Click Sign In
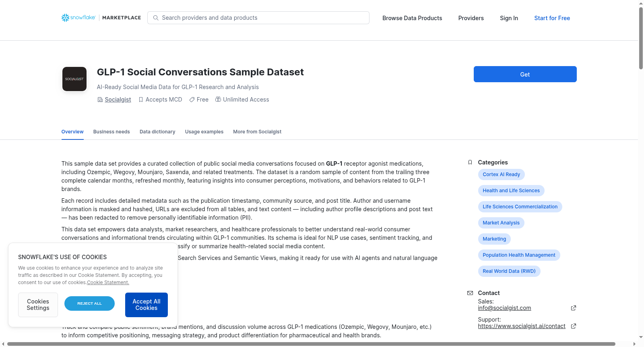Viewport: 644px width, 347px height. click(x=509, y=18)
